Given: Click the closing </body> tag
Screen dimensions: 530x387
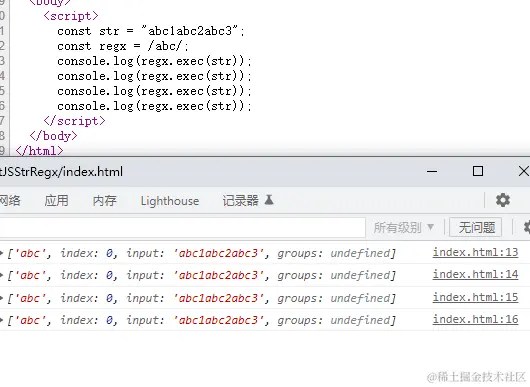Looking at the screenshot, I should [x=53, y=136].
